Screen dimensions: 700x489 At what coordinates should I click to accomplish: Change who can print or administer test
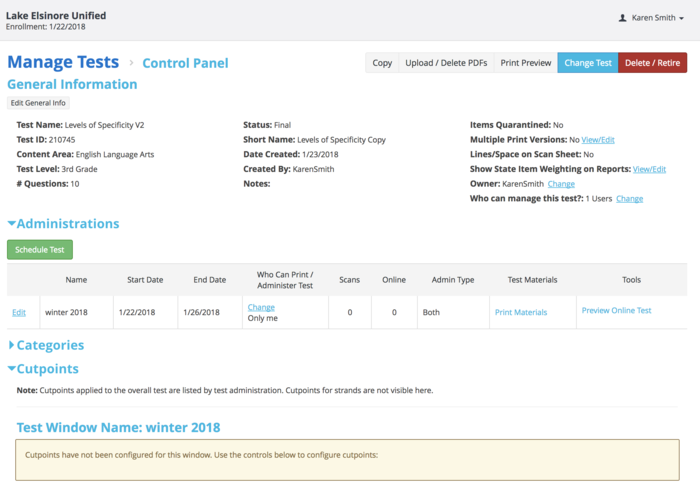[x=261, y=307]
